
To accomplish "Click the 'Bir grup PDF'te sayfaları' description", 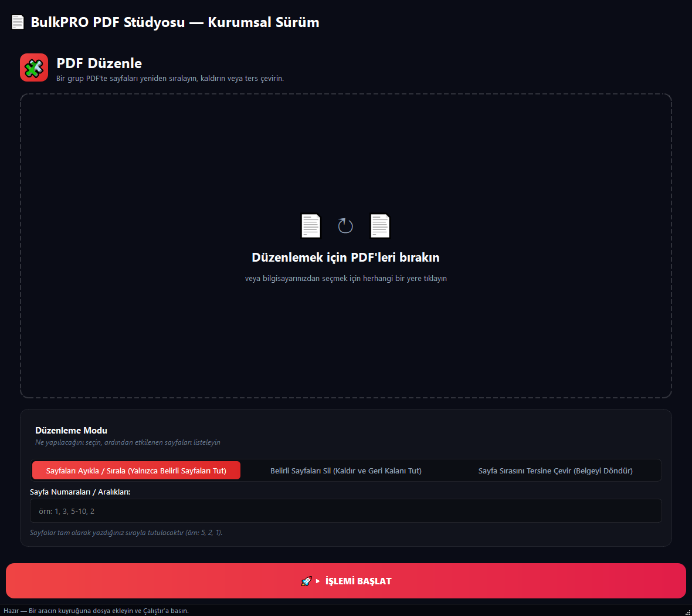I will coord(170,79).
